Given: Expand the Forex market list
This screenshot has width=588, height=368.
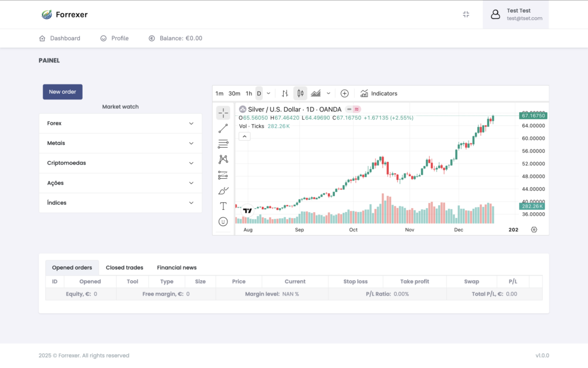Looking at the screenshot, I should (121, 124).
